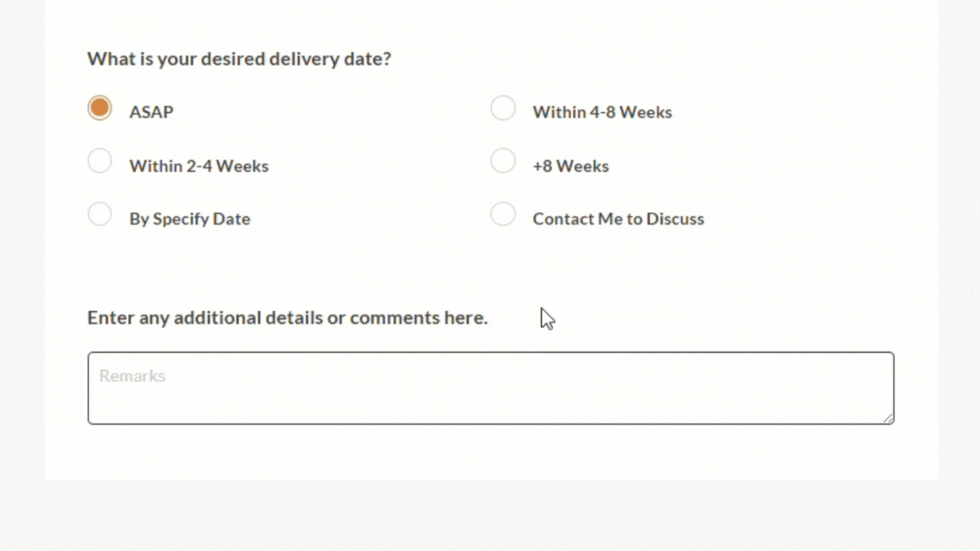Pick the Within 4-8 Weeks radio button
980x551 pixels.
(503, 108)
